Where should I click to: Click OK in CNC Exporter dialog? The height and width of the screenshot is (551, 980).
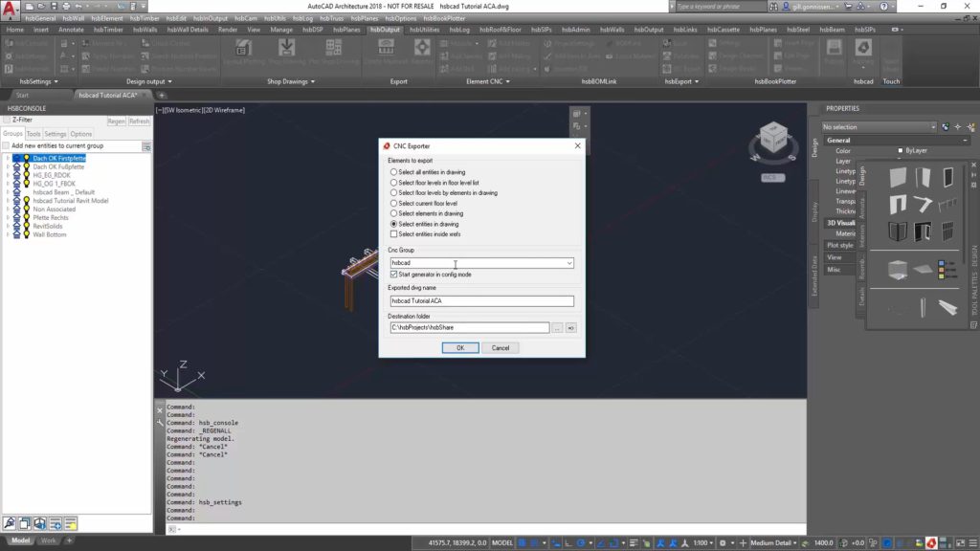point(460,348)
